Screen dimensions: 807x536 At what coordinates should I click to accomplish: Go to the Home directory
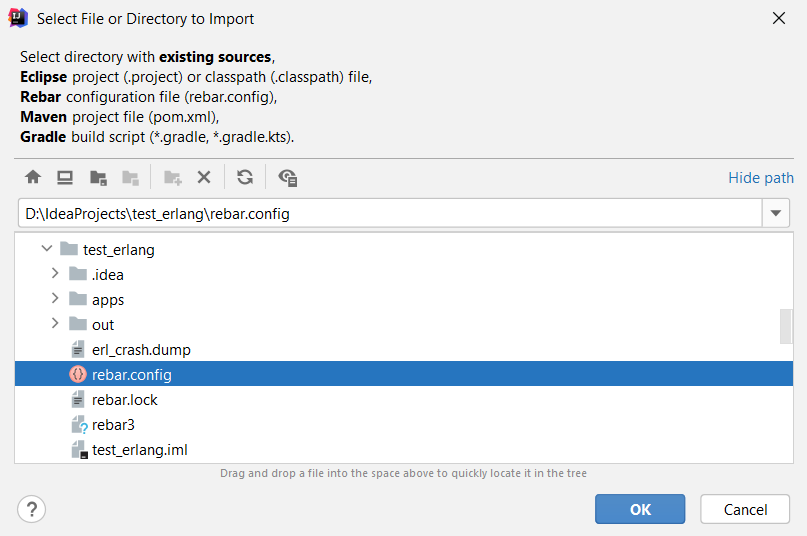tap(33, 178)
